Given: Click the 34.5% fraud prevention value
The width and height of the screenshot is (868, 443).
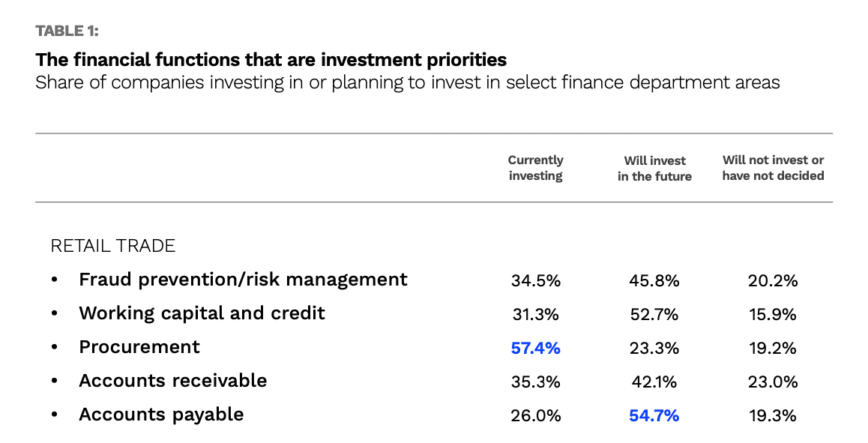Looking at the screenshot, I should pos(535,281).
